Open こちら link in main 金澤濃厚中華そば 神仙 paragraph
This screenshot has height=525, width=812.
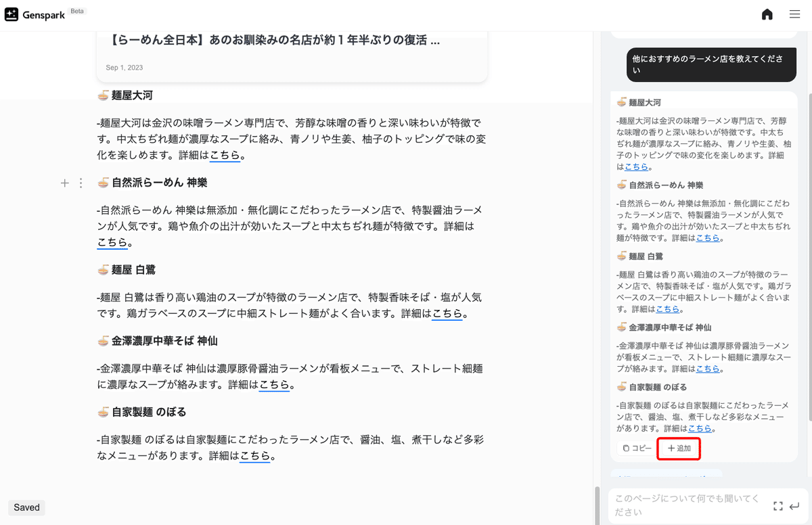pos(274,384)
